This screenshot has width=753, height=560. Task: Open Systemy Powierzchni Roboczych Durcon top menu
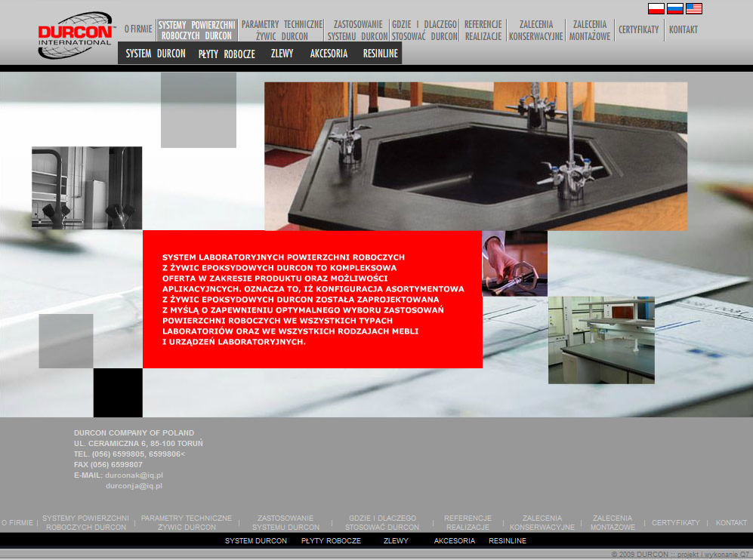point(196,30)
